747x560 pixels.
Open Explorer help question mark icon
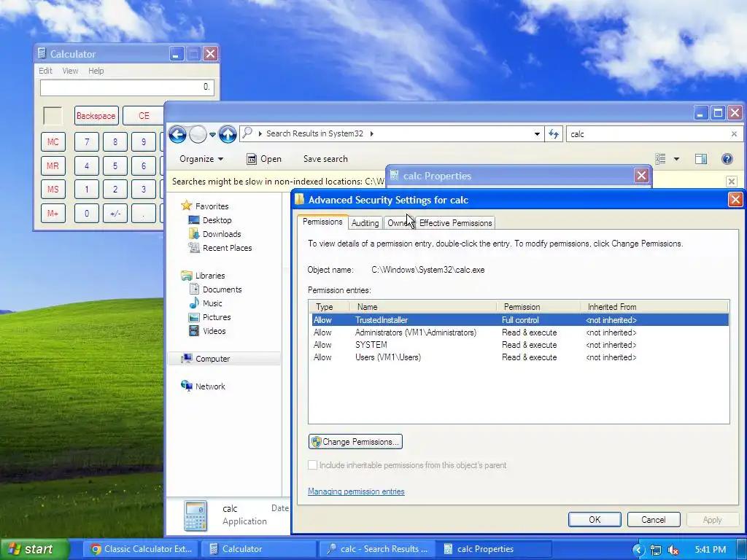[x=727, y=159]
